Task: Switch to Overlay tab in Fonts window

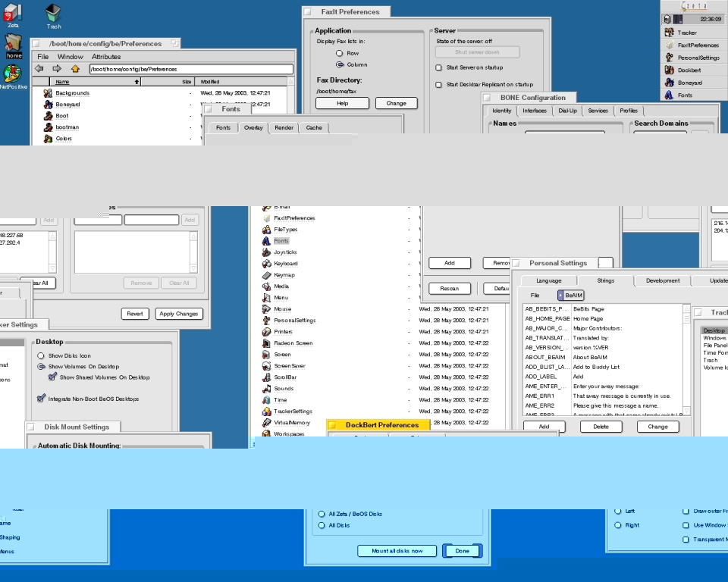Action: pos(253,127)
